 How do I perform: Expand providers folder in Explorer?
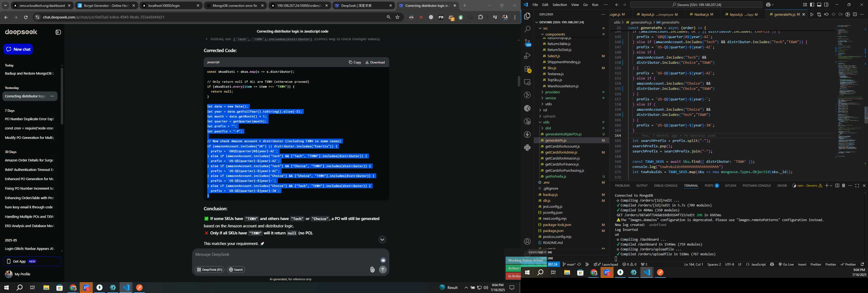pos(542,92)
